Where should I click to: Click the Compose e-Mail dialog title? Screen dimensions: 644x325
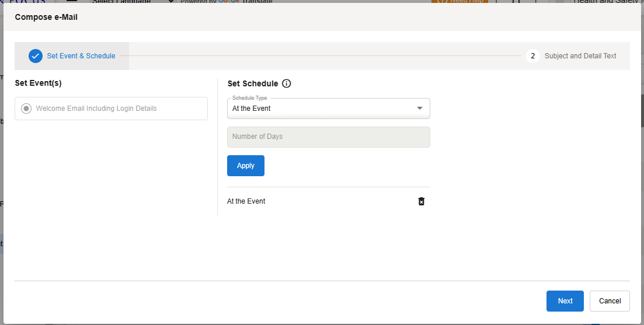pos(46,18)
